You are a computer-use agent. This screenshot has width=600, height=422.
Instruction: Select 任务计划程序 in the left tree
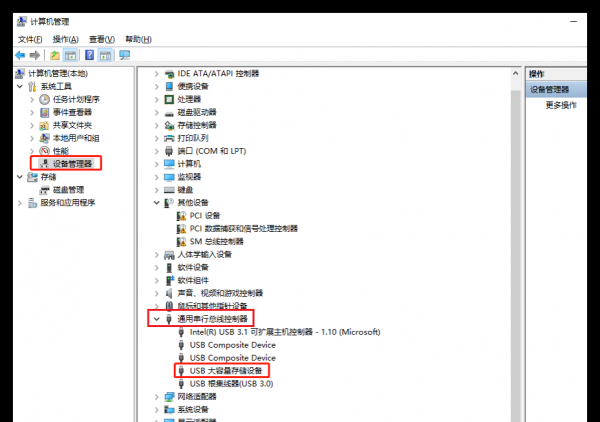[75, 100]
